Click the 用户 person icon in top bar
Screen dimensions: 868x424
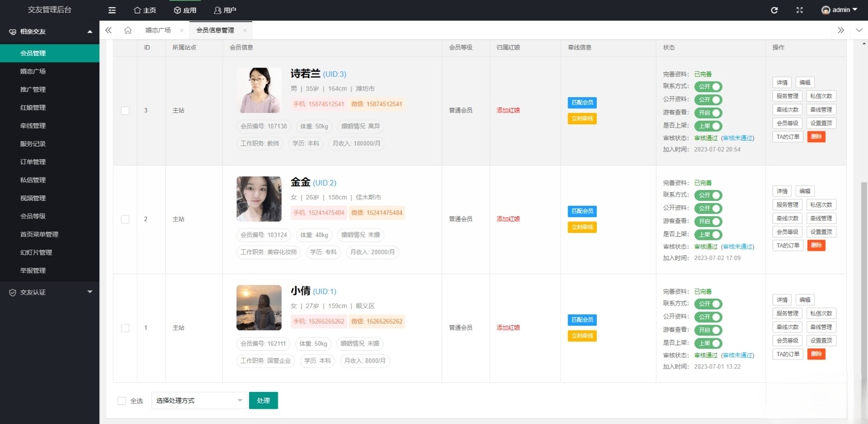click(x=218, y=10)
